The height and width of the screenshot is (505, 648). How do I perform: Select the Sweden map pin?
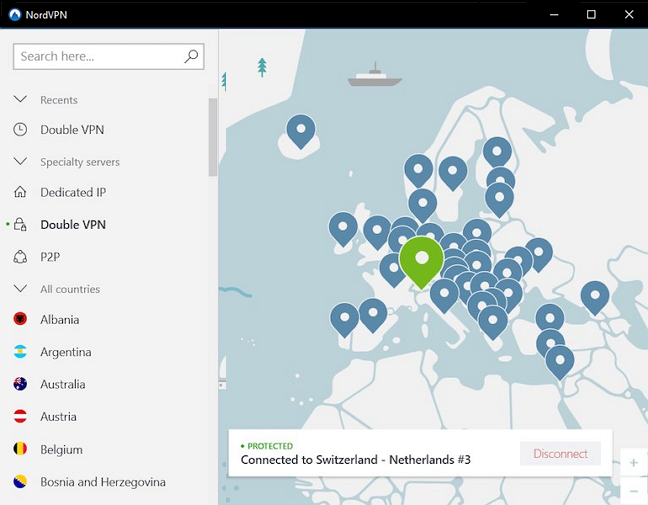[453, 174]
